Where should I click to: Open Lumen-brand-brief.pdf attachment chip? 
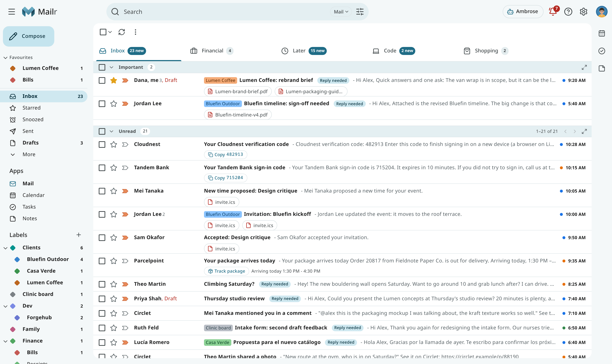tap(238, 92)
